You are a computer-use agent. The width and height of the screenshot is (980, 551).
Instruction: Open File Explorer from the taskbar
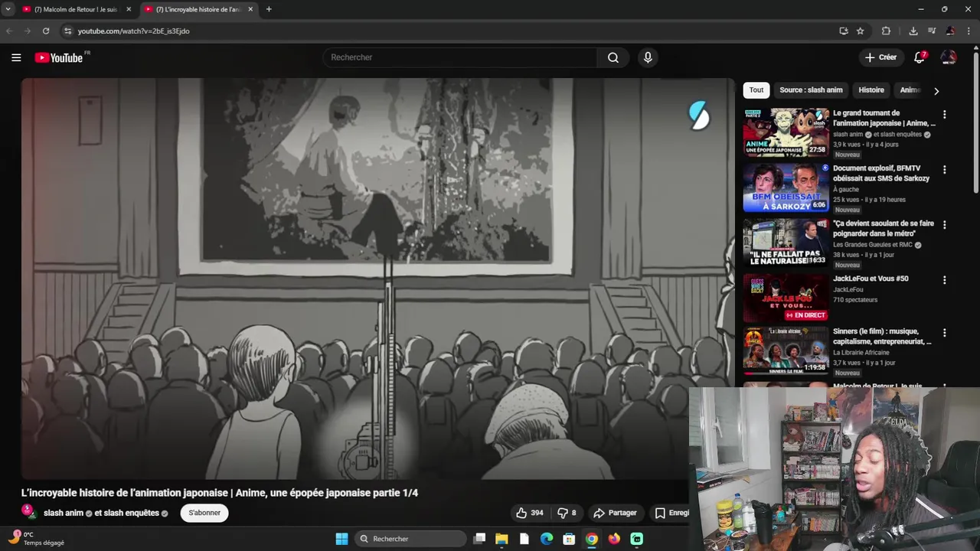501,539
